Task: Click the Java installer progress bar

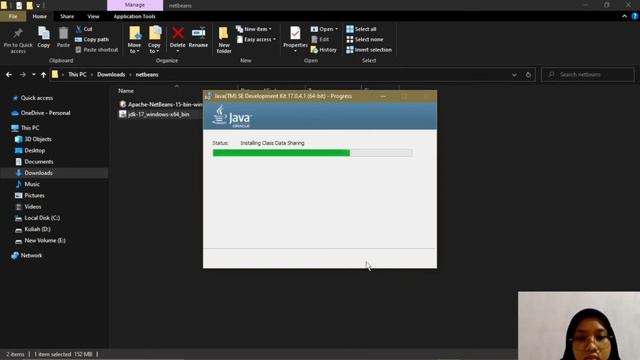Action: point(312,153)
